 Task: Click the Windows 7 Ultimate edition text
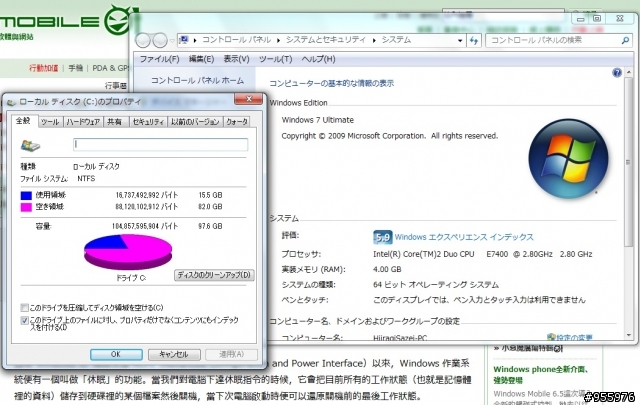(x=318, y=120)
